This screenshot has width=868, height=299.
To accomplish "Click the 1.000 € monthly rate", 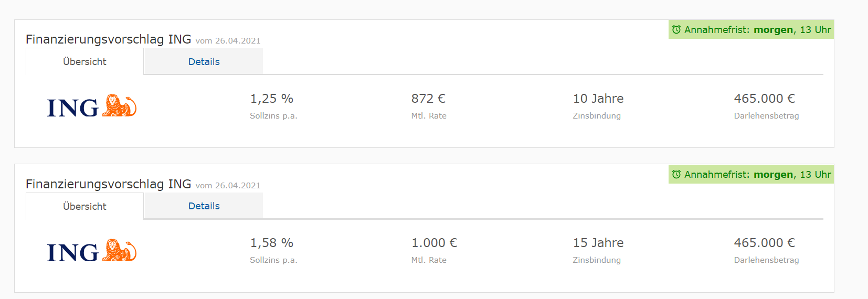I will click(x=434, y=243).
